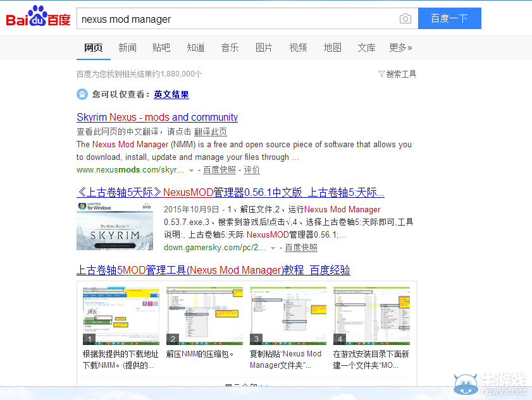Click tutorial step 2 thumbnail

(x=204, y=315)
